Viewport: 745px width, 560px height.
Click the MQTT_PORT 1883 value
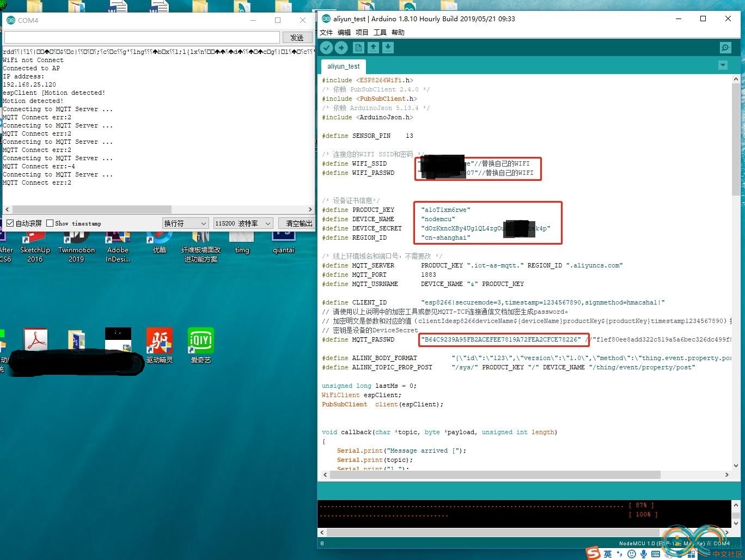point(429,275)
